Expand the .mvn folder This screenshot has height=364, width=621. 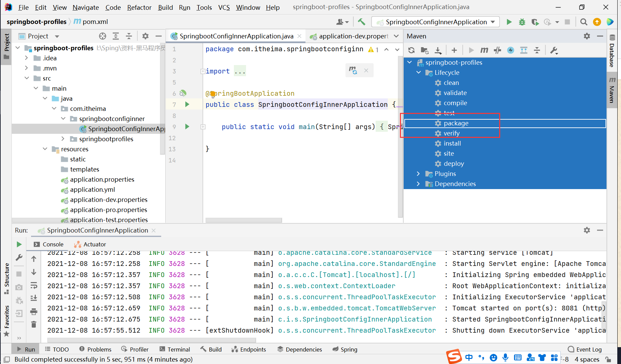27,68
